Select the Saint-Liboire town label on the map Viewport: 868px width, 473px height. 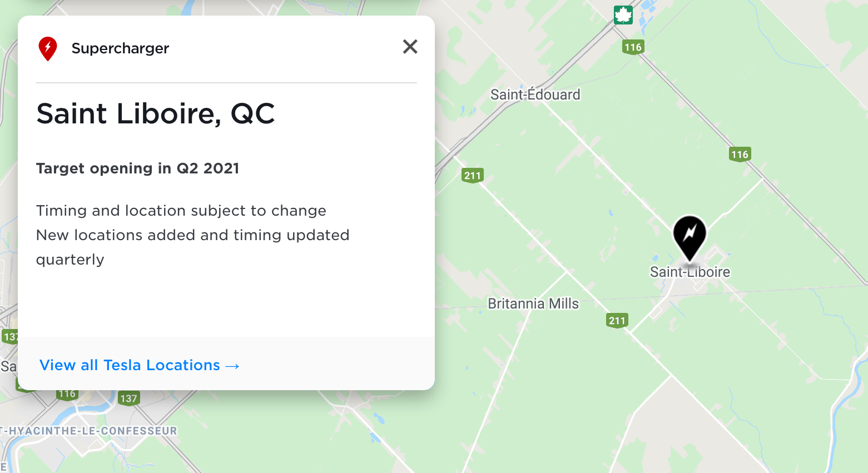(690, 272)
